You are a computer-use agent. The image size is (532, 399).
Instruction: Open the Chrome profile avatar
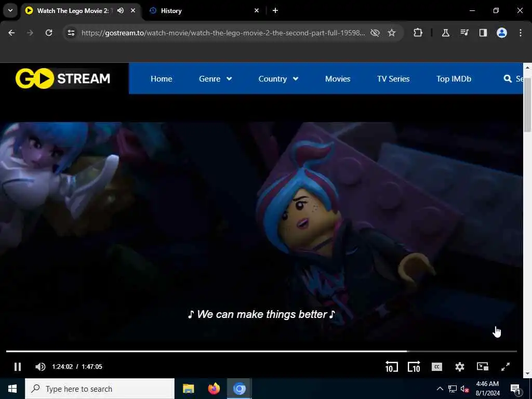tap(502, 33)
